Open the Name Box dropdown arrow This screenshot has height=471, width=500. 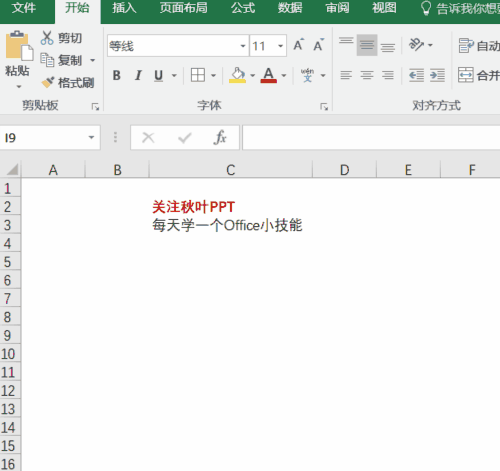point(91,137)
